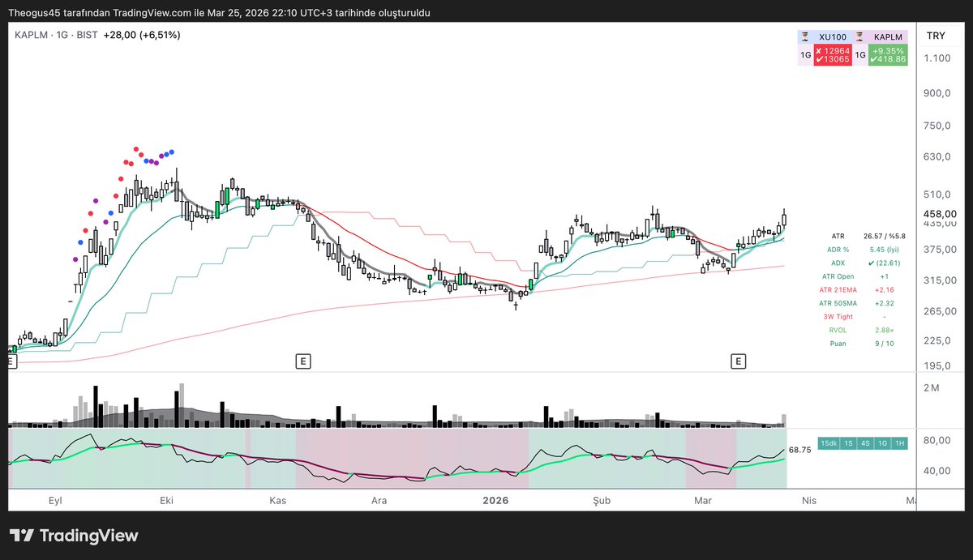Screen dimensions: 973x560
Task: Open the TradingView logo link
Action: point(74,536)
